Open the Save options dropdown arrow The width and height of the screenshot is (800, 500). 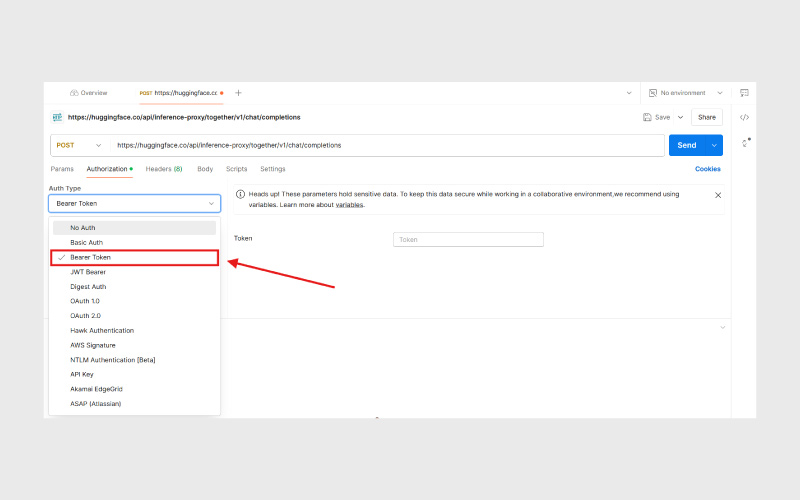[x=681, y=117]
